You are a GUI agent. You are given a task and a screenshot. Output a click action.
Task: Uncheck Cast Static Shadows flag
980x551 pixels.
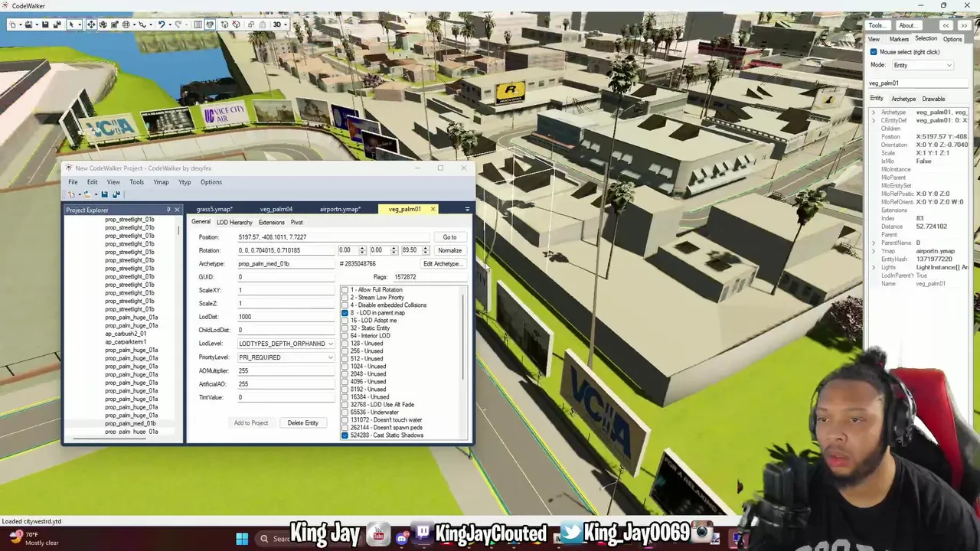345,435
